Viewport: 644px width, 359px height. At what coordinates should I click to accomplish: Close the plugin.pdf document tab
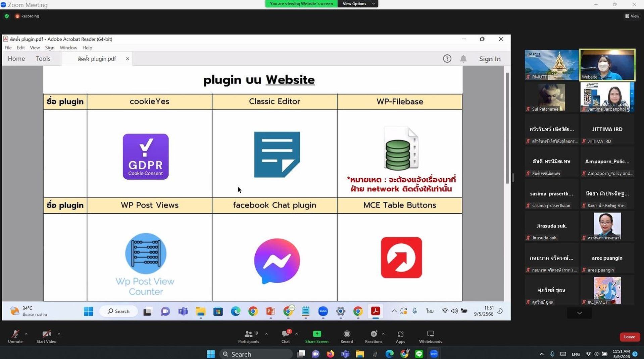(x=128, y=59)
